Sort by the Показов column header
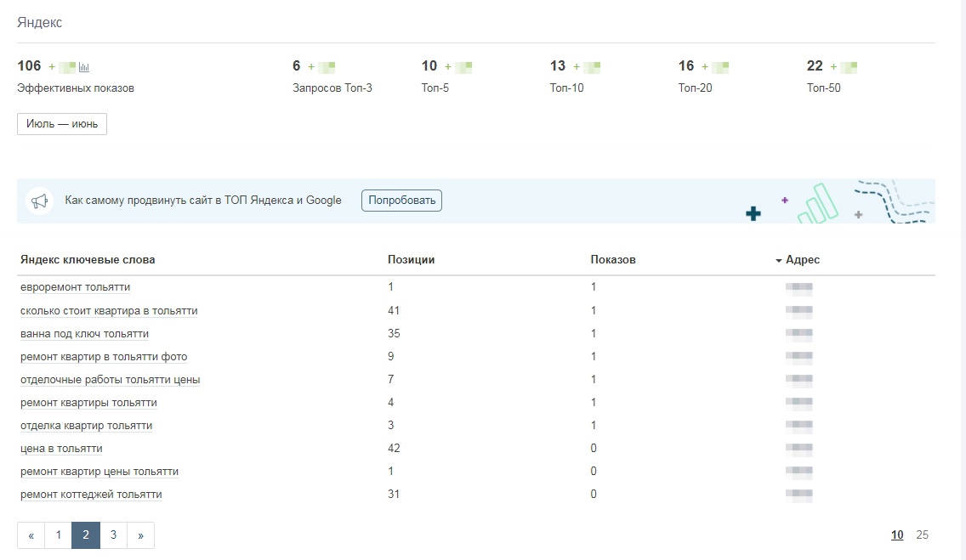Screen dimensions: 966x560 [612, 260]
